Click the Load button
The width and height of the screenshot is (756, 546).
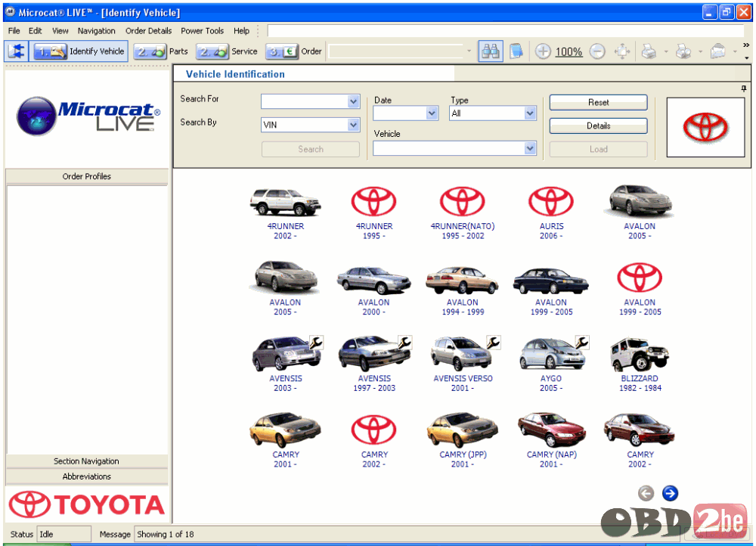[598, 150]
